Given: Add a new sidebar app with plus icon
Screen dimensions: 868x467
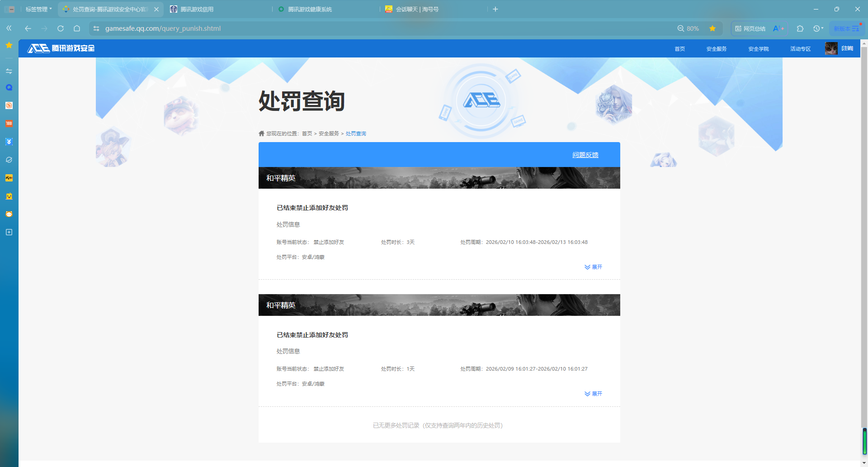Looking at the screenshot, I should [9, 232].
